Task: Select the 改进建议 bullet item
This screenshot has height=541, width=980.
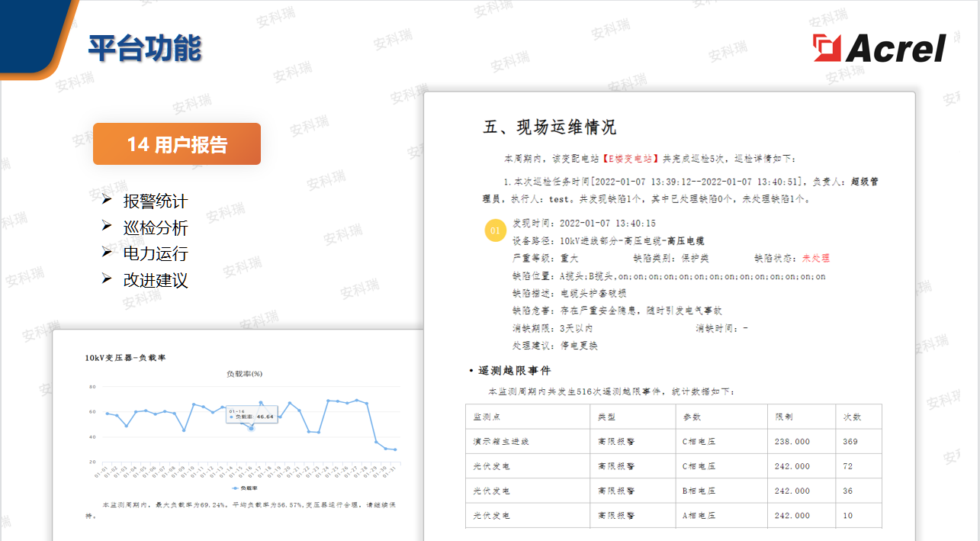Action: coord(156,280)
